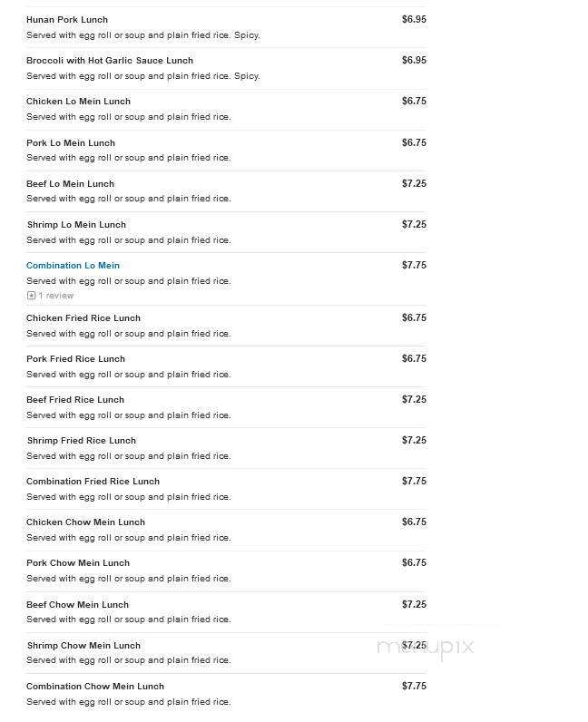Click the menupix watermark logo
This screenshot has width=588, height=722.
pos(425,648)
